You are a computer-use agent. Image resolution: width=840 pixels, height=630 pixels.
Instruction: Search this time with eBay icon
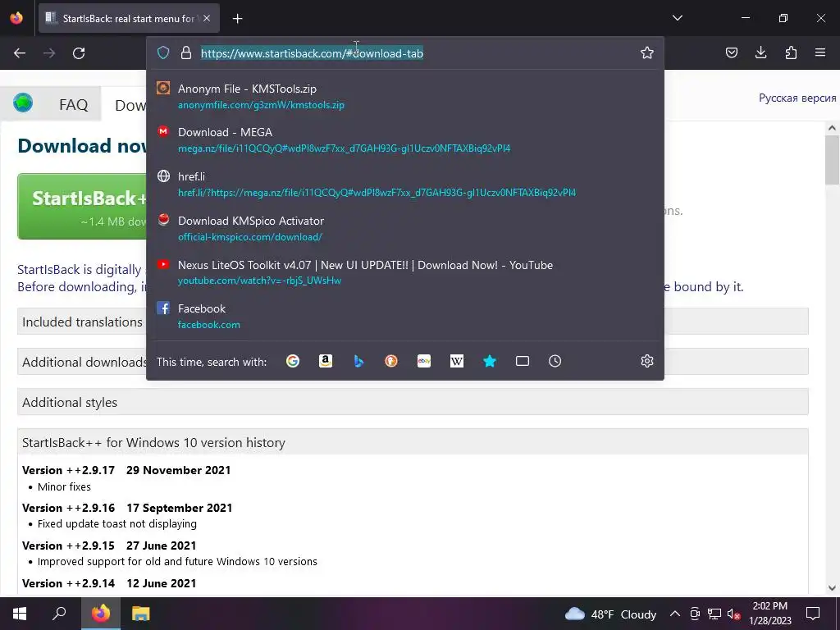click(424, 361)
